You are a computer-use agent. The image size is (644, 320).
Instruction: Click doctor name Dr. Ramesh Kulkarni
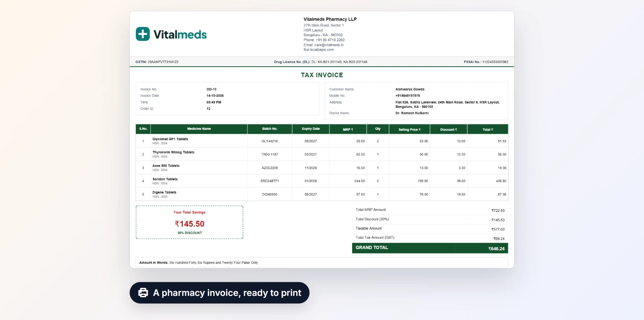[x=412, y=113]
